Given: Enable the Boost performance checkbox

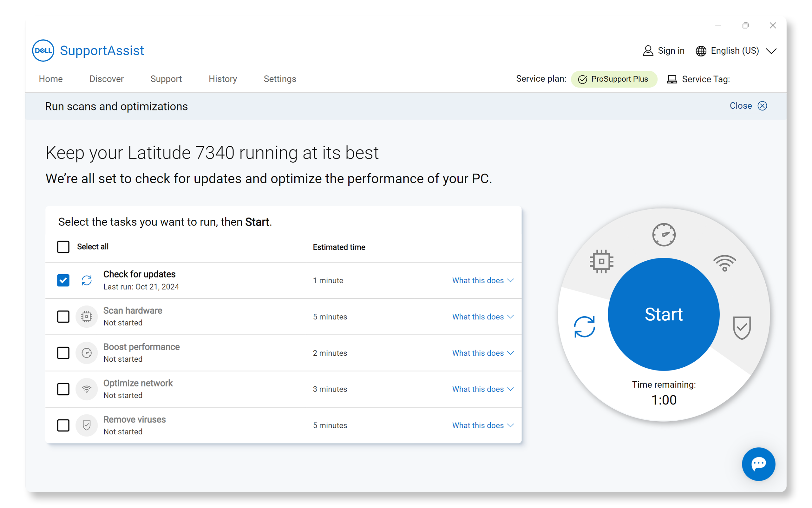Looking at the screenshot, I should 63,353.
